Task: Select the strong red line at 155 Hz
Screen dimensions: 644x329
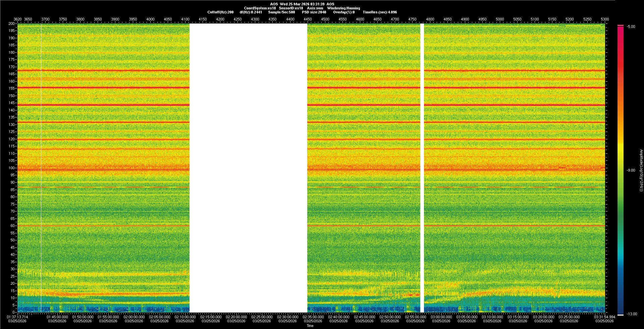Action: 101,88
